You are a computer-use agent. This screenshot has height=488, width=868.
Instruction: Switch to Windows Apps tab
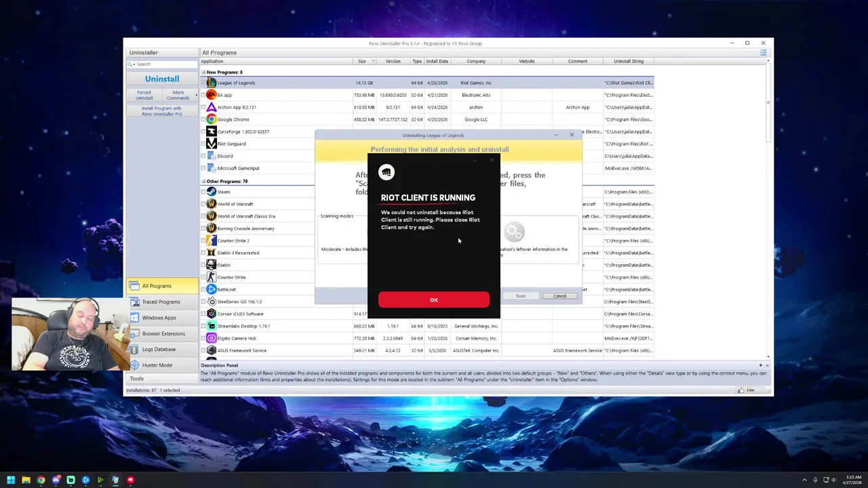[x=161, y=317]
